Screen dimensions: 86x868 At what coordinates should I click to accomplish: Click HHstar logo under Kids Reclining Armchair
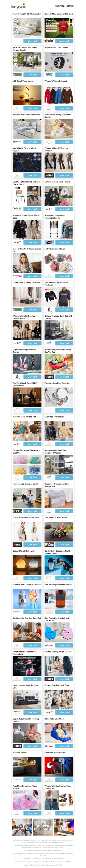[49, 646]
